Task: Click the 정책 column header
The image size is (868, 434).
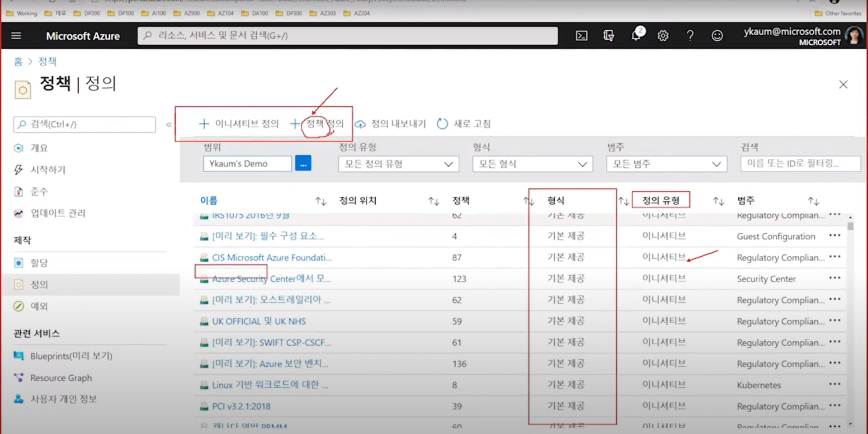Action: [x=461, y=201]
